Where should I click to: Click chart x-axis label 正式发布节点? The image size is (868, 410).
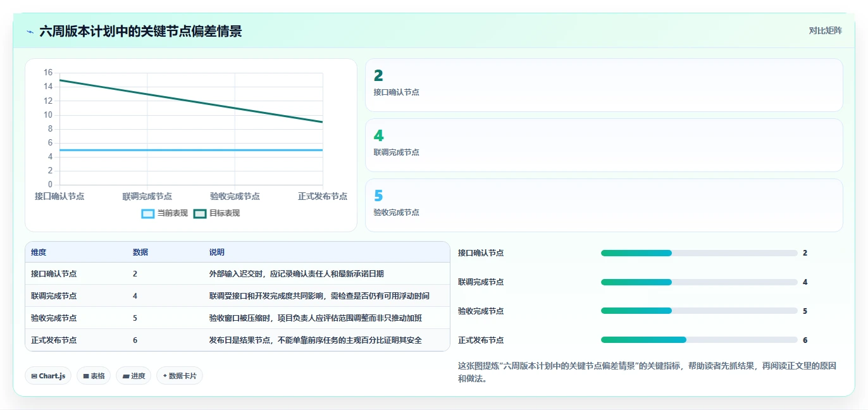tap(323, 197)
